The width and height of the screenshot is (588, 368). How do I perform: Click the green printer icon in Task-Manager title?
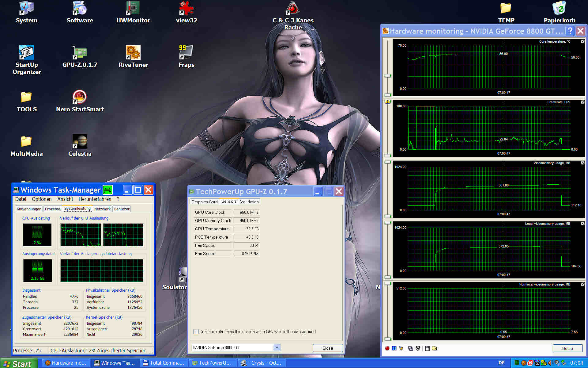107,190
